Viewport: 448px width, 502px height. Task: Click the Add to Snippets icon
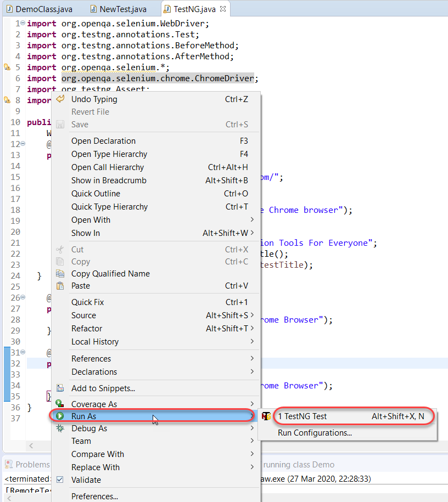click(60, 388)
